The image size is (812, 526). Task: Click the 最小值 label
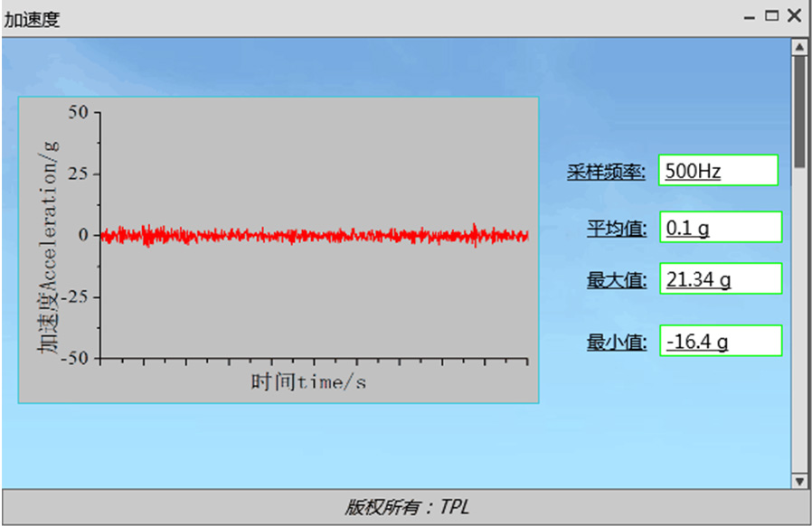click(x=617, y=342)
